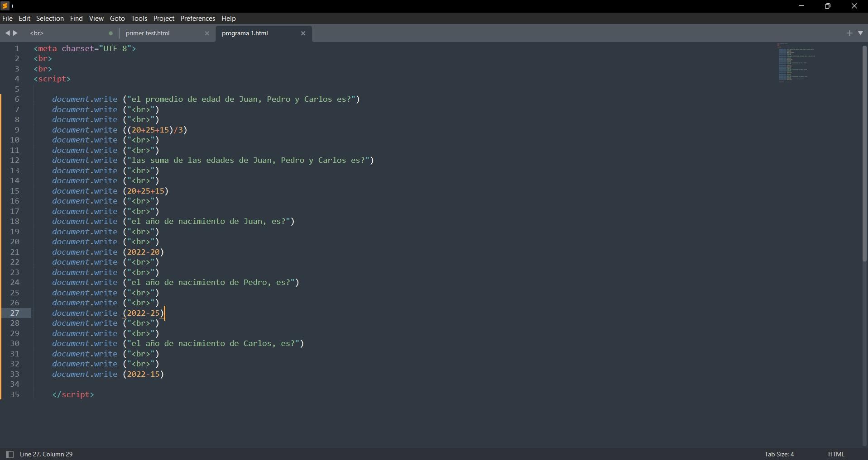This screenshot has height=460, width=868.
Task: Click "nacimiento de Juan" string
Action: click(x=209, y=221)
